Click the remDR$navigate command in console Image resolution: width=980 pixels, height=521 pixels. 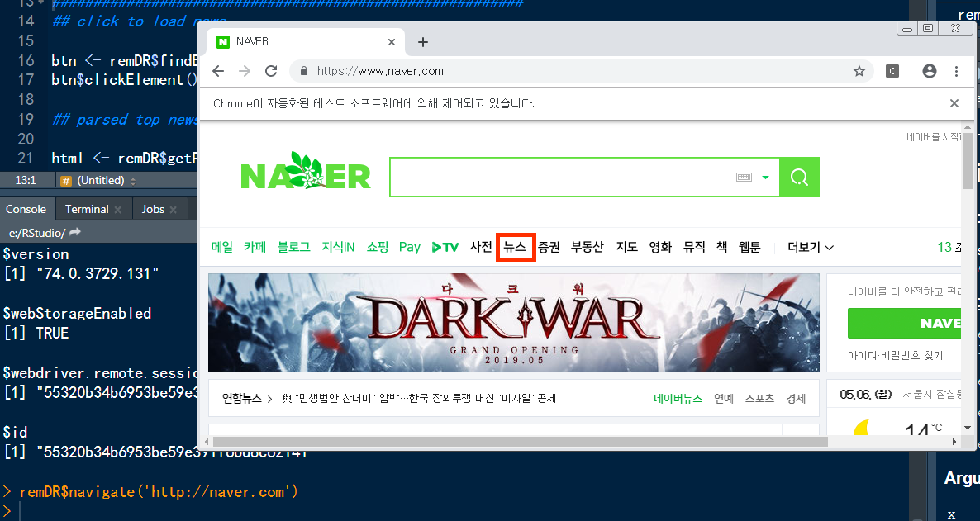point(159,491)
